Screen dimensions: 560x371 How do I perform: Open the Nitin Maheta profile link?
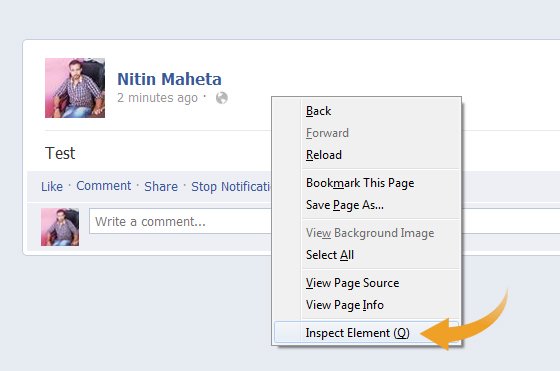tap(169, 79)
